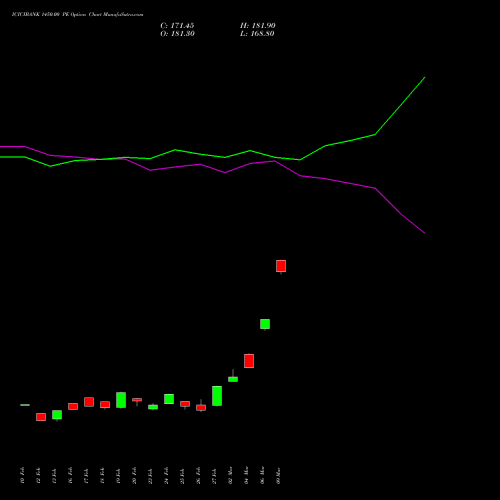This screenshot has width=500, height=500.
Task: Select the thin red candle above 20 Feb
Action: 137,400
